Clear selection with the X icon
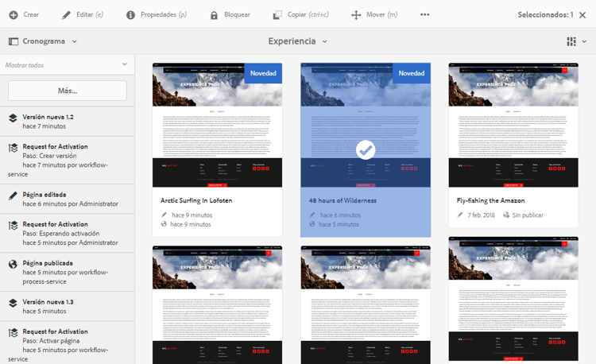The image size is (596, 364). [x=582, y=15]
